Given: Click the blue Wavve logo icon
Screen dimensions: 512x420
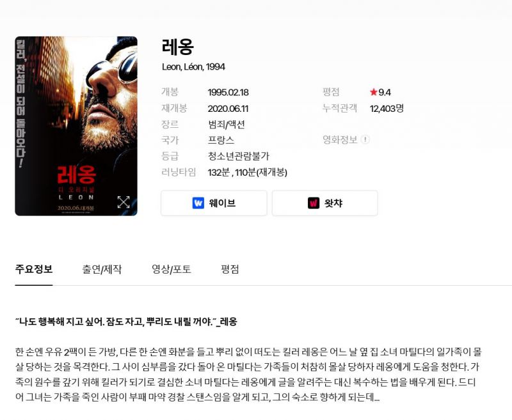Looking at the screenshot, I should (x=198, y=203).
